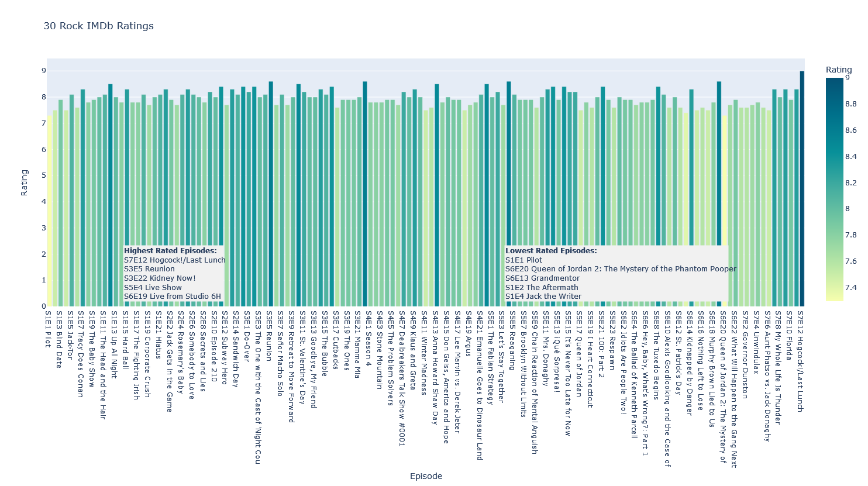Screen dimensions: 868x486
Task: Click y-axis tick label '0'
Action: [x=43, y=306]
